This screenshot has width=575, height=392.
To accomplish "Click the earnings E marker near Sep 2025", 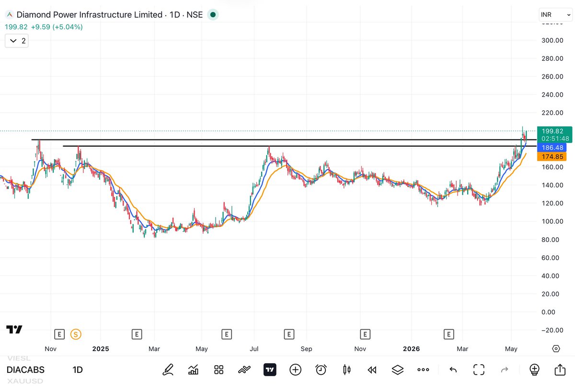I will [288, 334].
